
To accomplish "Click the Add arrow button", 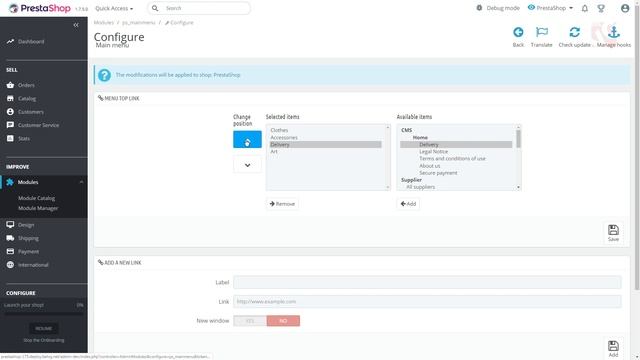I will (408, 204).
